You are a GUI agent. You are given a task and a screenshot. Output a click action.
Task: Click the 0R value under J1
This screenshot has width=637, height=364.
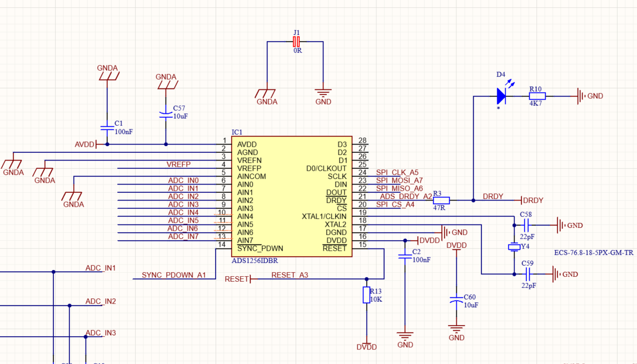coord(297,51)
